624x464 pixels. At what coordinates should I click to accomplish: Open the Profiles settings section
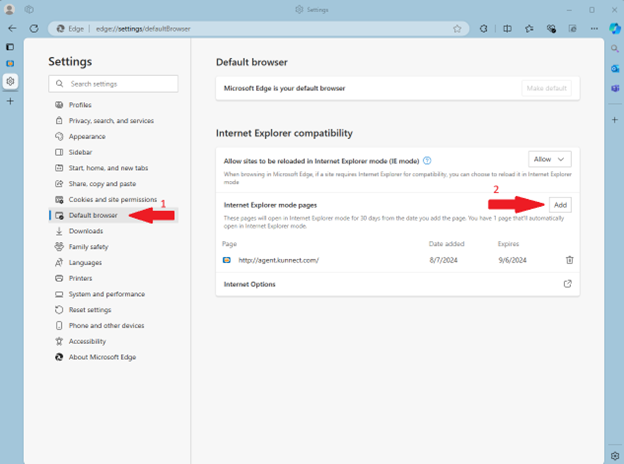80,105
